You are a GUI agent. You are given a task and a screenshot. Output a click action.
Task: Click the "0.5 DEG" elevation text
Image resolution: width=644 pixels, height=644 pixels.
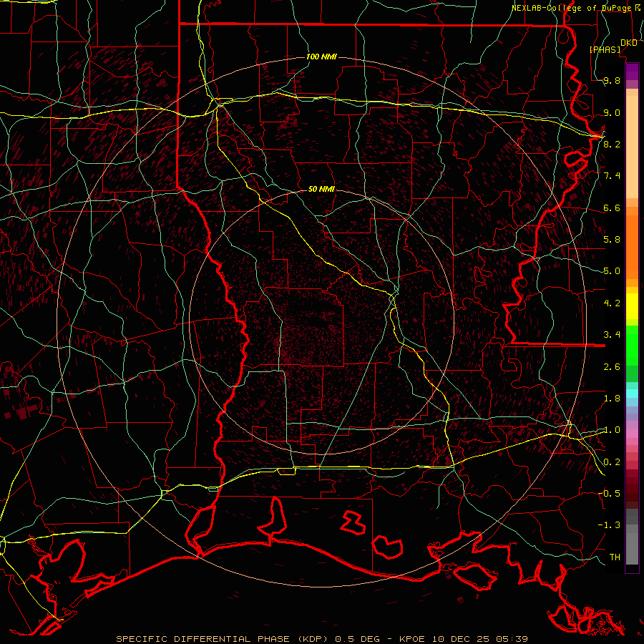[x=358, y=639]
